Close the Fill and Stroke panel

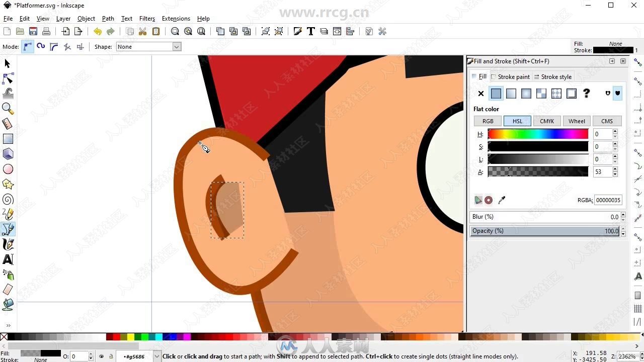pos(623,61)
